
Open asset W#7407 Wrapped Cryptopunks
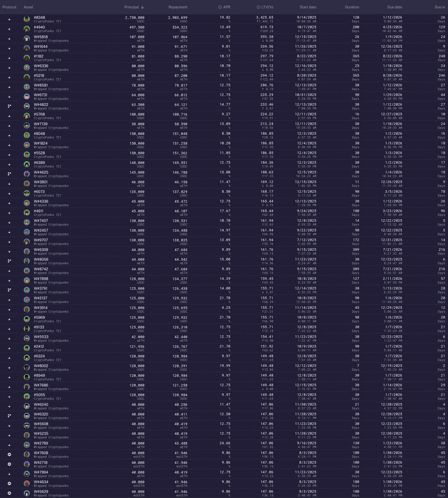pyautogui.click(x=51, y=222)
